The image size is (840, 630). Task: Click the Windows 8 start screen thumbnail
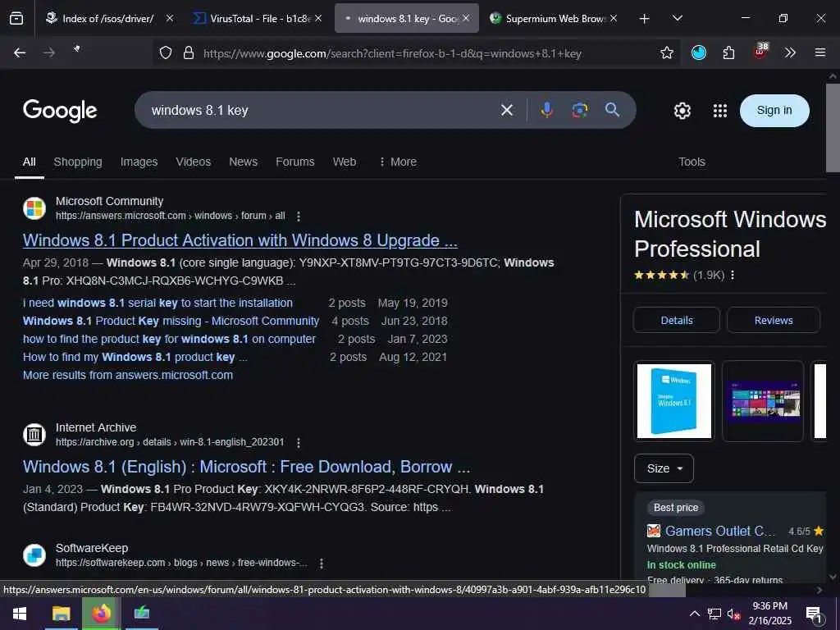(x=763, y=401)
